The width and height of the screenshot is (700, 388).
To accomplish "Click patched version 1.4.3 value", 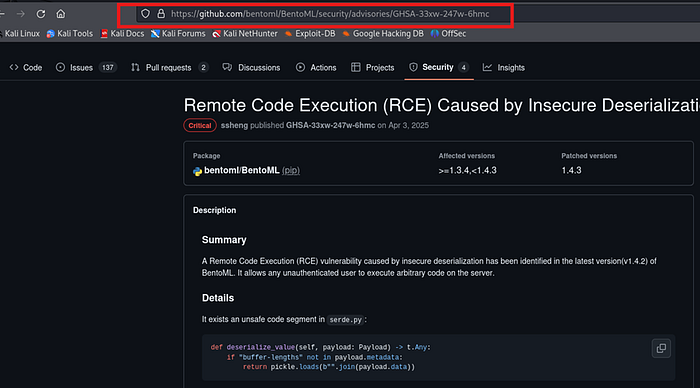I will tap(571, 171).
